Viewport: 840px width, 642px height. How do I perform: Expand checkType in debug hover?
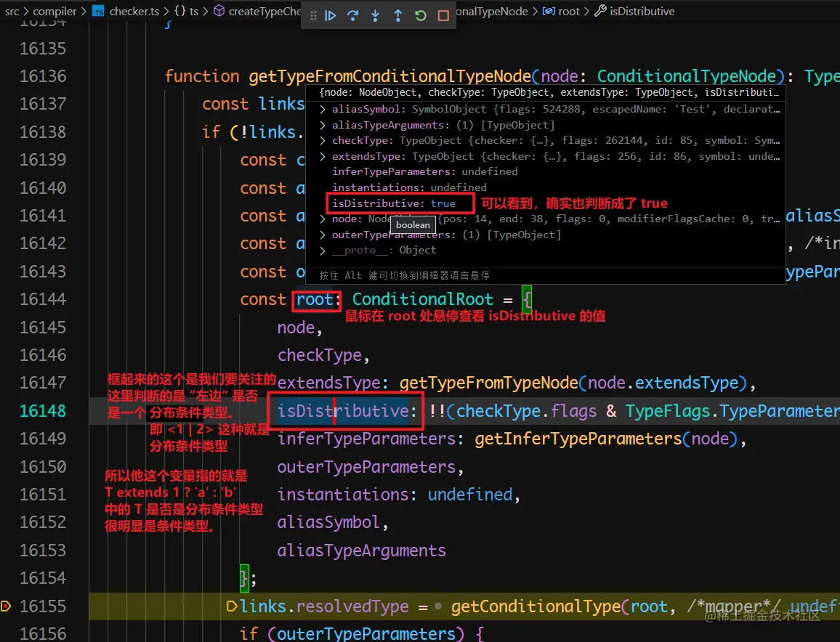tap(323, 141)
